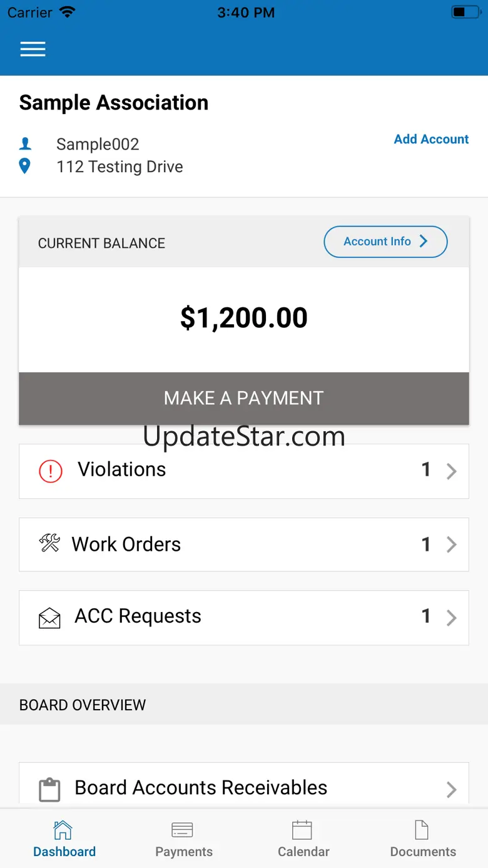The image size is (488, 868).
Task: Tap the account user profile icon
Action: click(25, 144)
